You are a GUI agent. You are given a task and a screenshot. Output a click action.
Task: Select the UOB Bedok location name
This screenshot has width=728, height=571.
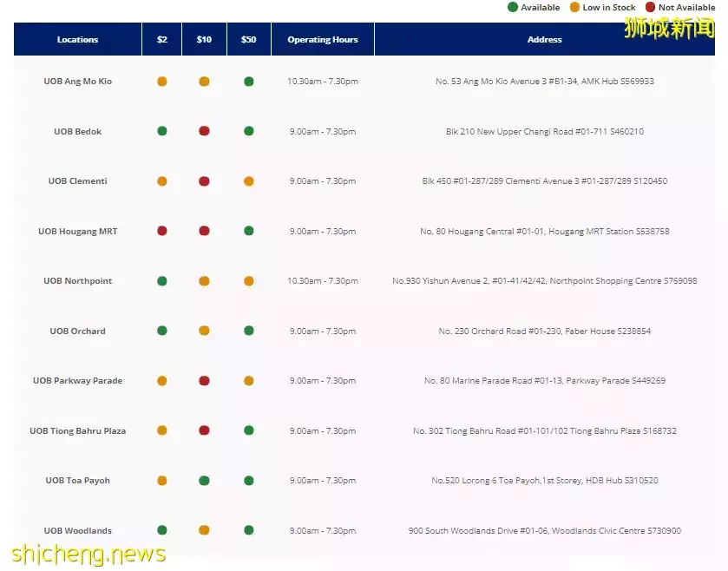[77, 131]
